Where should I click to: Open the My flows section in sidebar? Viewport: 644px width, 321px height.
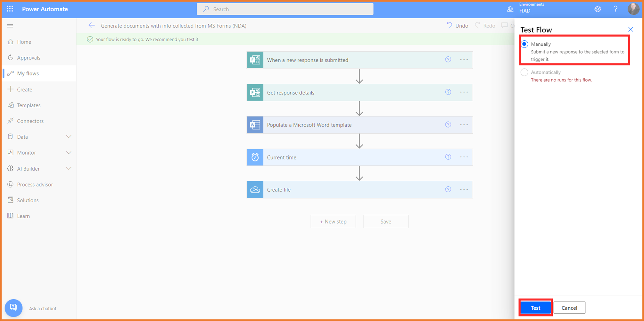point(27,73)
